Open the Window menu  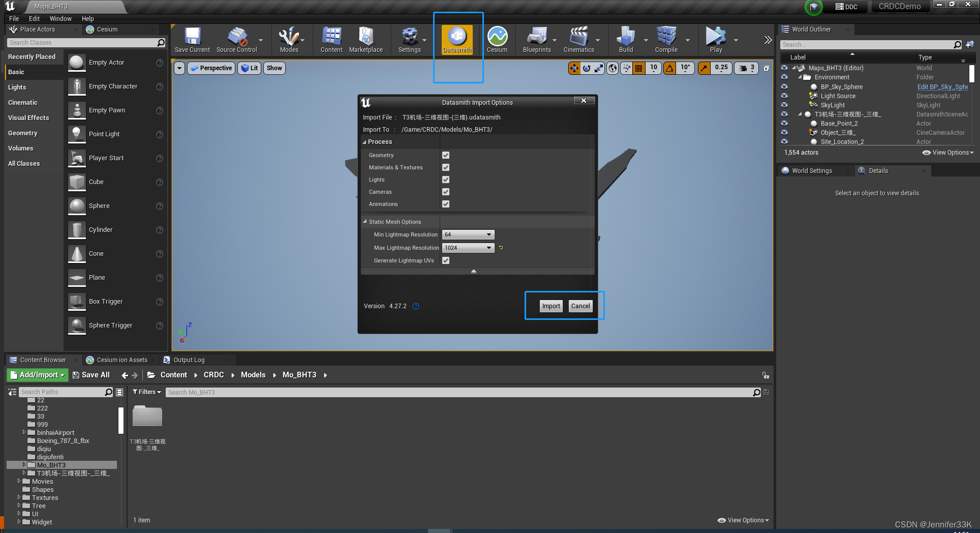pos(60,18)
